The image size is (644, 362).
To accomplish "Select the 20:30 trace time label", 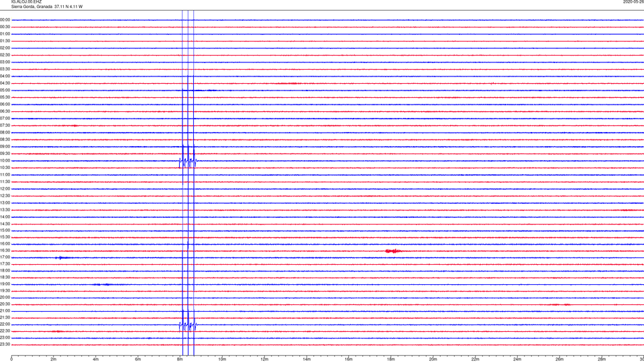I will [5, 304].
